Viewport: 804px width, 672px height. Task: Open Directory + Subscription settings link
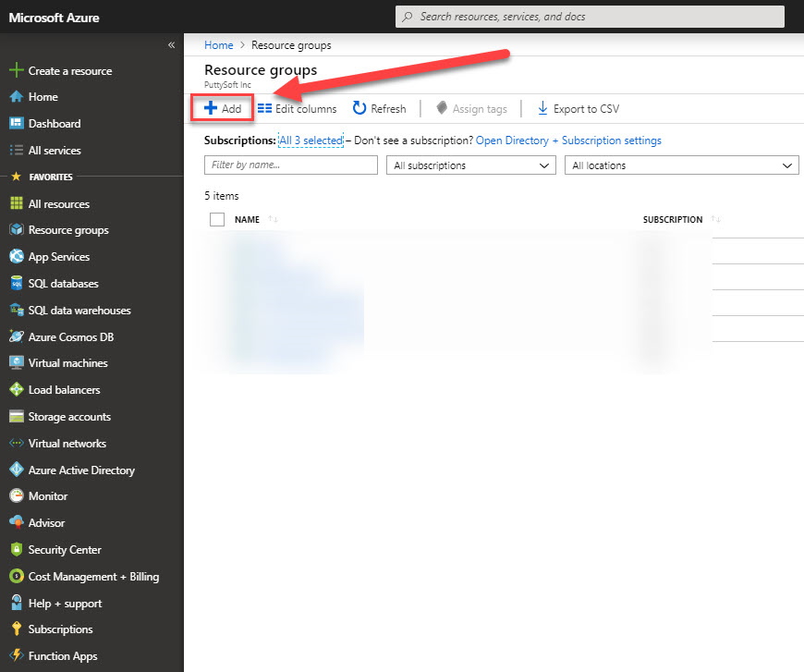pos(568,141)
